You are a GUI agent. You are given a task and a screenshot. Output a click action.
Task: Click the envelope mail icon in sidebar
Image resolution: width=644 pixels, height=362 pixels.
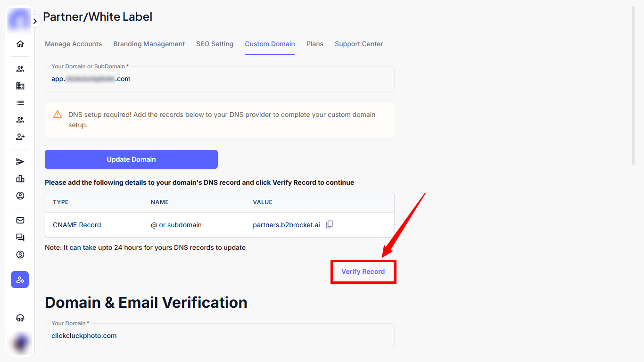[20, 220]
